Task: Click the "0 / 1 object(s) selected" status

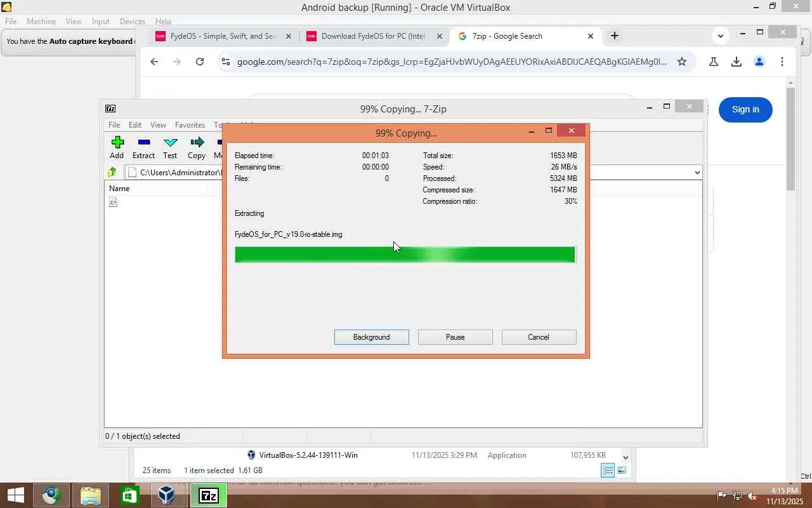Action: [x=143, y=436]
